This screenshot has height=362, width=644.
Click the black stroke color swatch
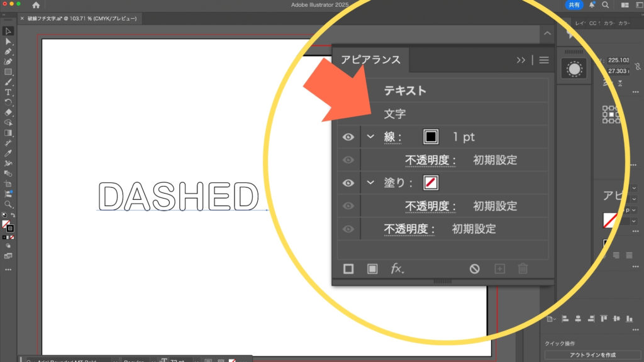pyautogui.click(x=431, y=137)
